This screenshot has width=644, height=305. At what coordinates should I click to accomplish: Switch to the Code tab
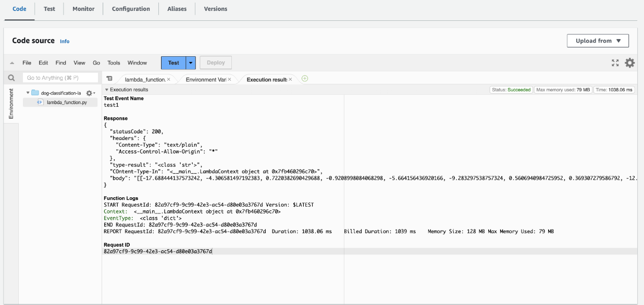point(19,9)
